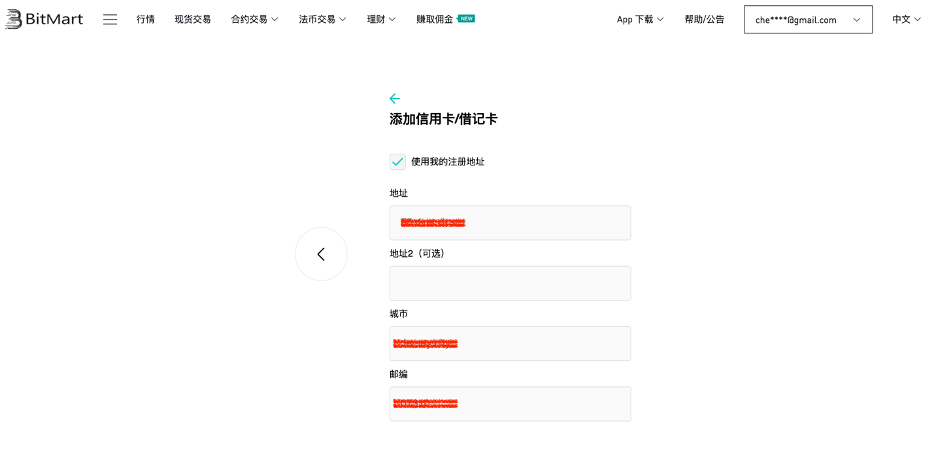Viewport: 936px width, 450px height.
Task: Open the hamburger menu icon
Action: [110, 19]
